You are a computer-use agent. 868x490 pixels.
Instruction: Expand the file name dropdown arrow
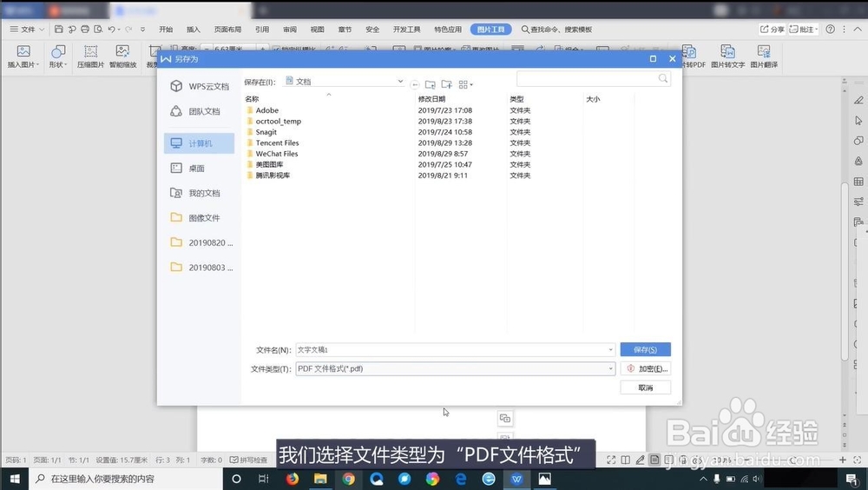coord(610,350)
